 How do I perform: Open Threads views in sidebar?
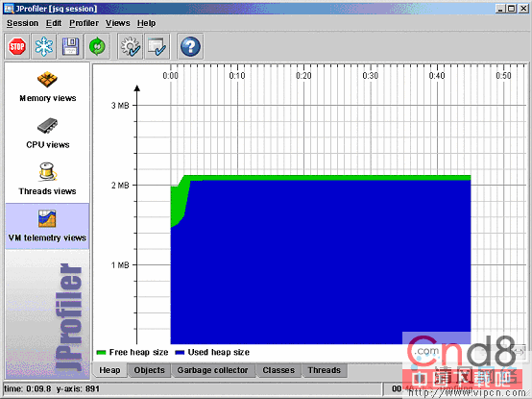coord(47,179)
